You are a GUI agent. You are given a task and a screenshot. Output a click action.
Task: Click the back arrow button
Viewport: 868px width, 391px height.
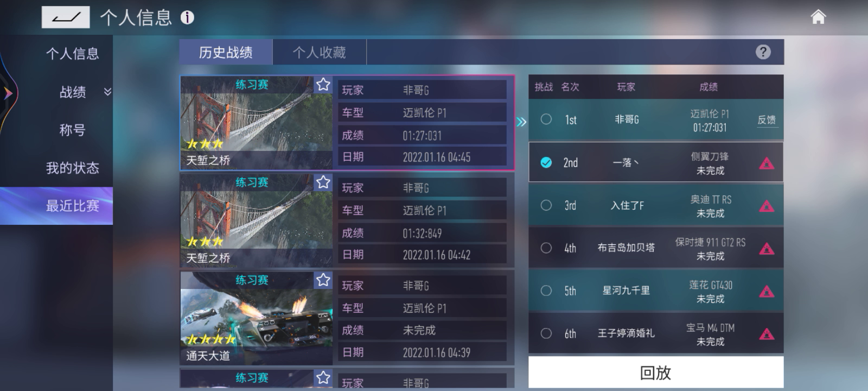pyautogui.click(x=66, y=17)
